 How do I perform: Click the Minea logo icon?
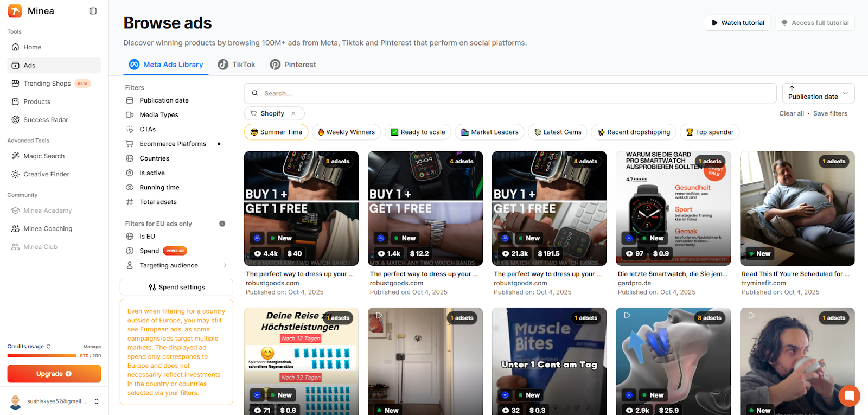(15, 11)
